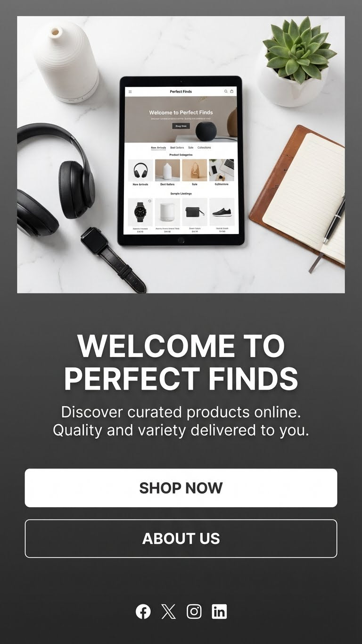
Task: Click the dark button in tablet hero banner
Action: click(181, 126)
